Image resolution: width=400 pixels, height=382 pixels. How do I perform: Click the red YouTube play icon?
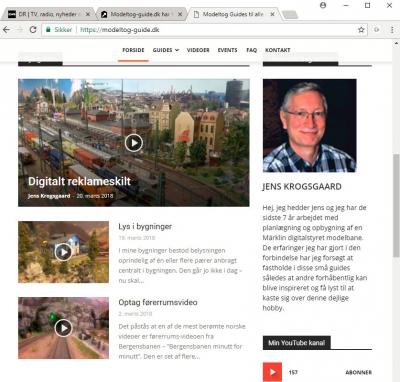pos(272,372)
